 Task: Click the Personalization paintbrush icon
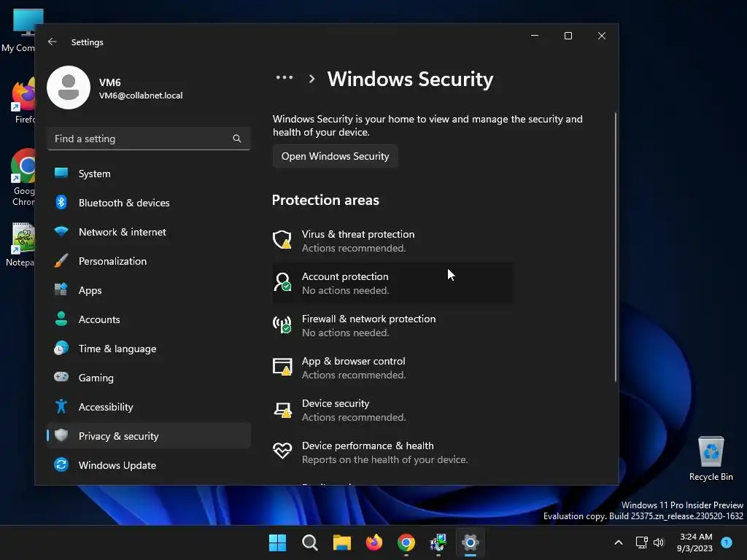pos(61,261)
